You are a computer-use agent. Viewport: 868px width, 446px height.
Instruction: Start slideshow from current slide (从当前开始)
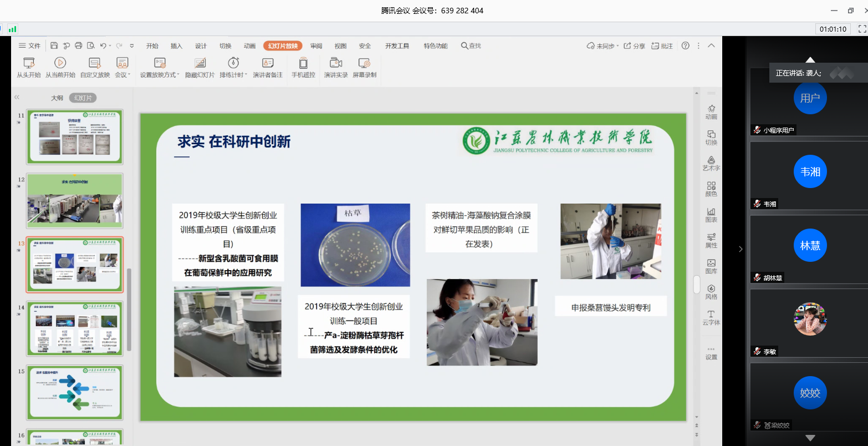pyautogui.click(x=60, y=67)
